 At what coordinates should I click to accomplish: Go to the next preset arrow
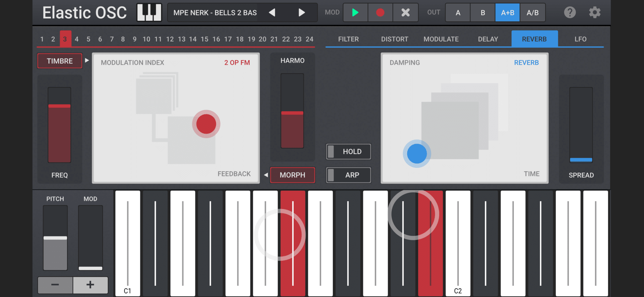pos(302,13)
